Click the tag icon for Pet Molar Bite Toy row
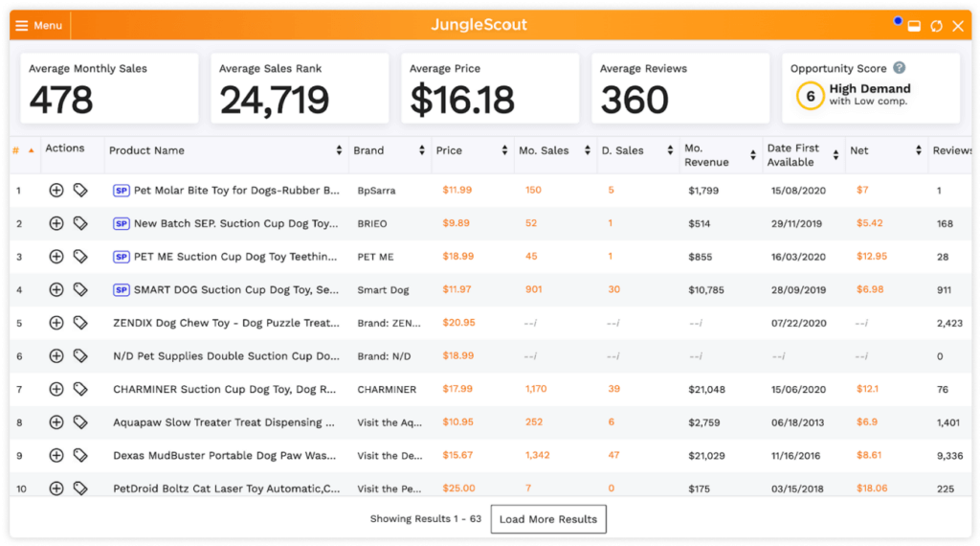Viewport: 980px width, 546px height. pos(80,190)
